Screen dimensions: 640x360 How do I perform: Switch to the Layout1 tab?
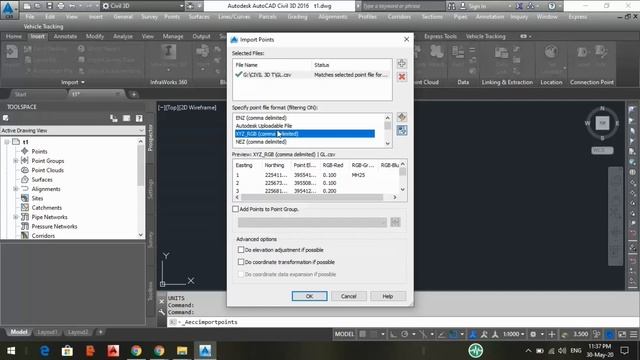click(x=47, y=332)
